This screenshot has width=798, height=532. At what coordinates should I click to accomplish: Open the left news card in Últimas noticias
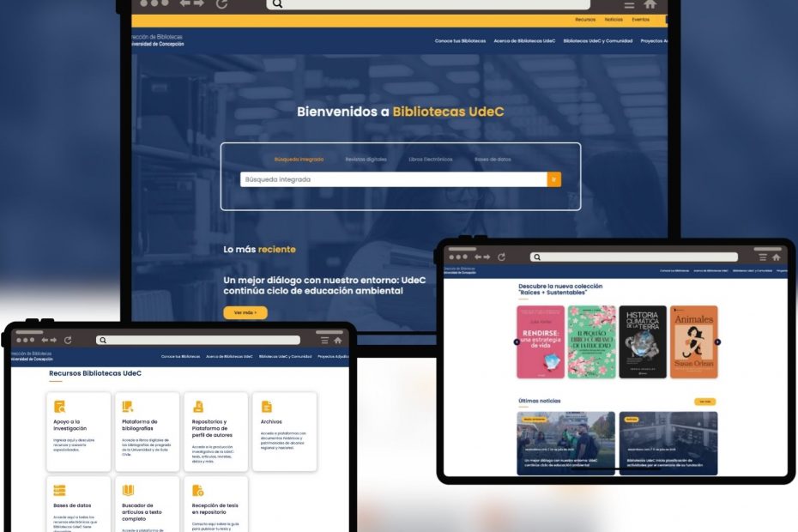pos(566,444)
